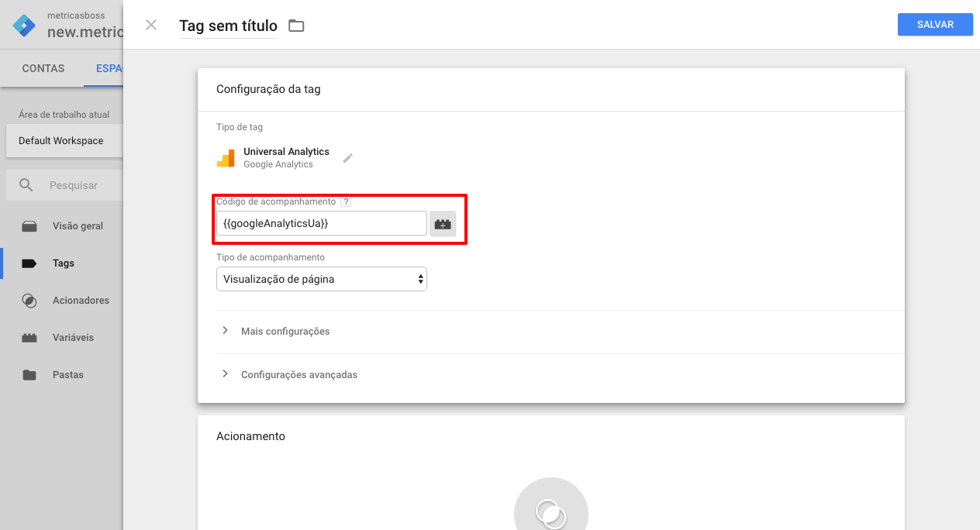The image size is (980, 530).
Task: Click the tag title 'Tag sem título'
Action: click(228, 26)
